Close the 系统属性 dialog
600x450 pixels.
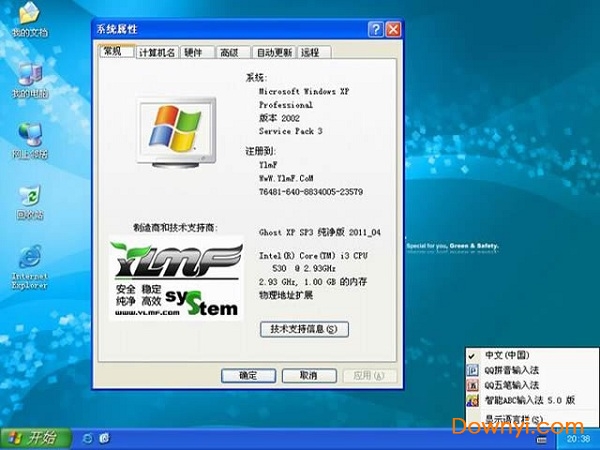[393, 29]
